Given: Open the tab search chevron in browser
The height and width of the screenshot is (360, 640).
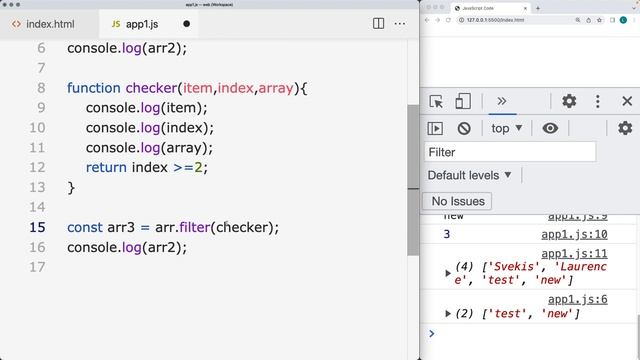Looking at the screenshot, I should [634, 8].
